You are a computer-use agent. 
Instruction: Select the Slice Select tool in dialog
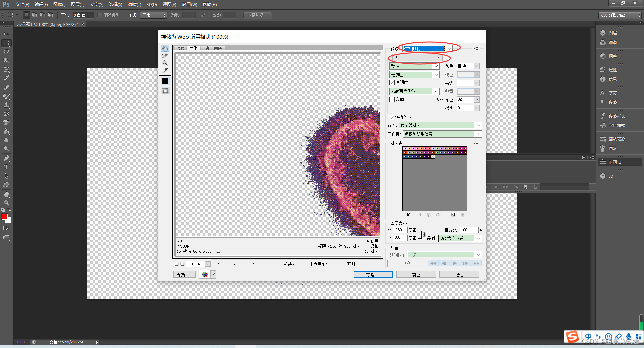[x=165, y=56]
